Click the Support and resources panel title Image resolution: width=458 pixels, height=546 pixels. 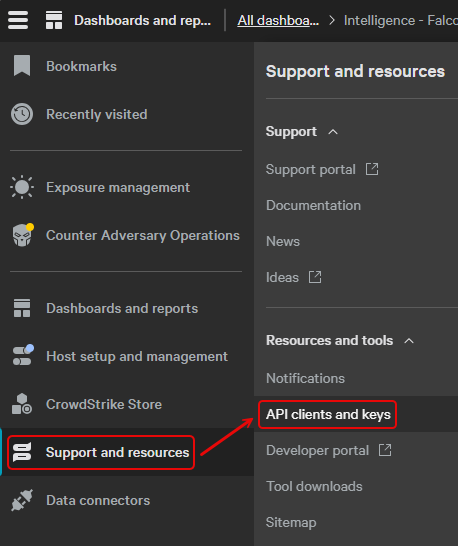(355, 71)
